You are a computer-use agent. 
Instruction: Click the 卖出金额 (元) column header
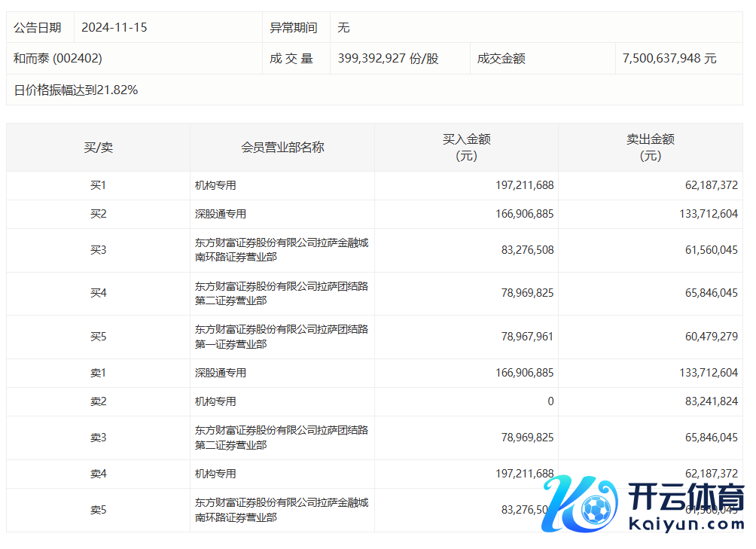650,148
